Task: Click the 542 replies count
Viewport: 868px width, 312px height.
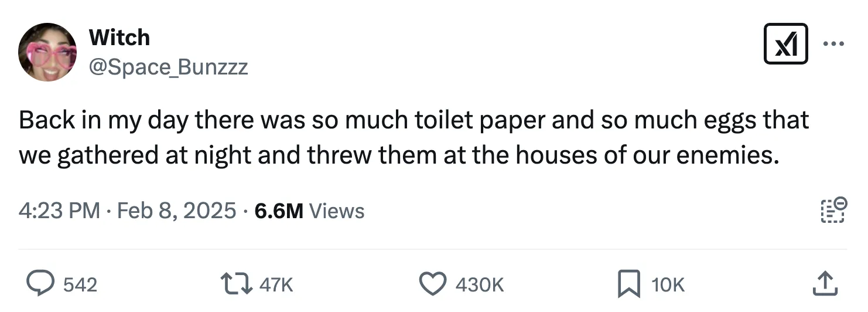Action: coord(80,285)
